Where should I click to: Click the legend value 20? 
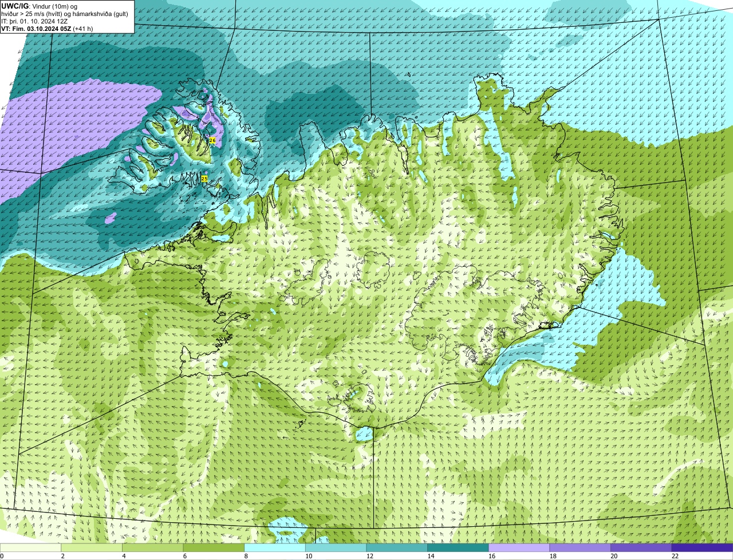pyautogui.click(x=614, y=556)
